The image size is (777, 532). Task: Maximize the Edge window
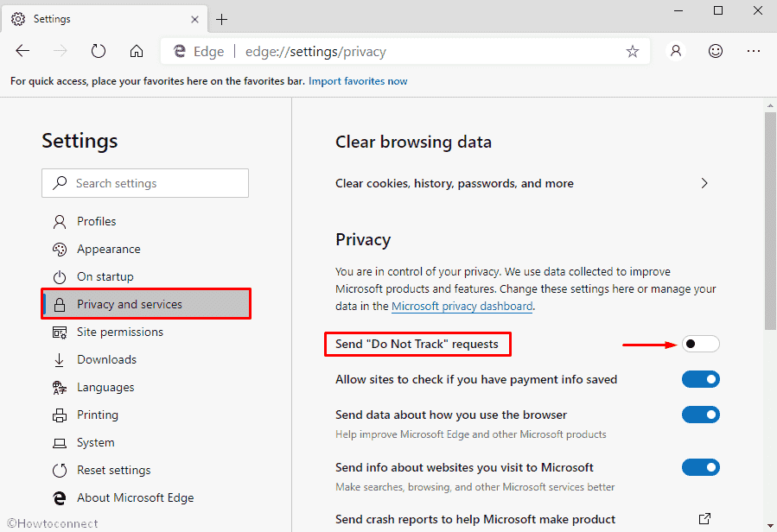(718, 10)
